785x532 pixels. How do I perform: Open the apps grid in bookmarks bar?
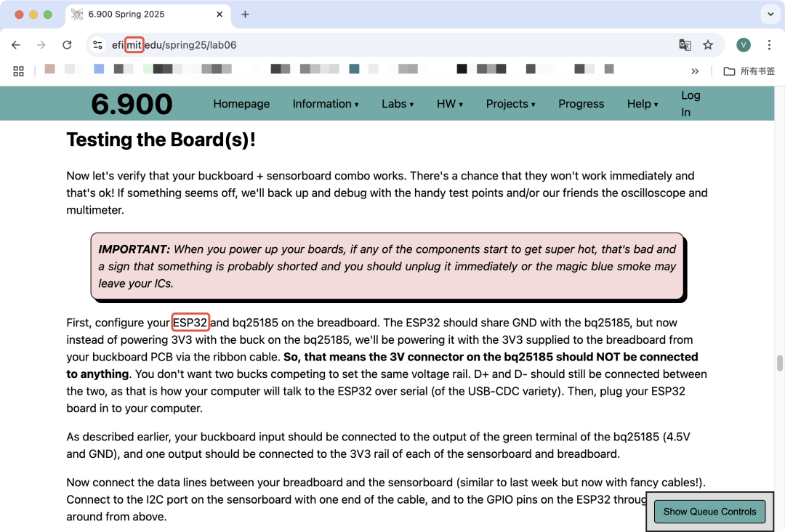tap(18, 71)
